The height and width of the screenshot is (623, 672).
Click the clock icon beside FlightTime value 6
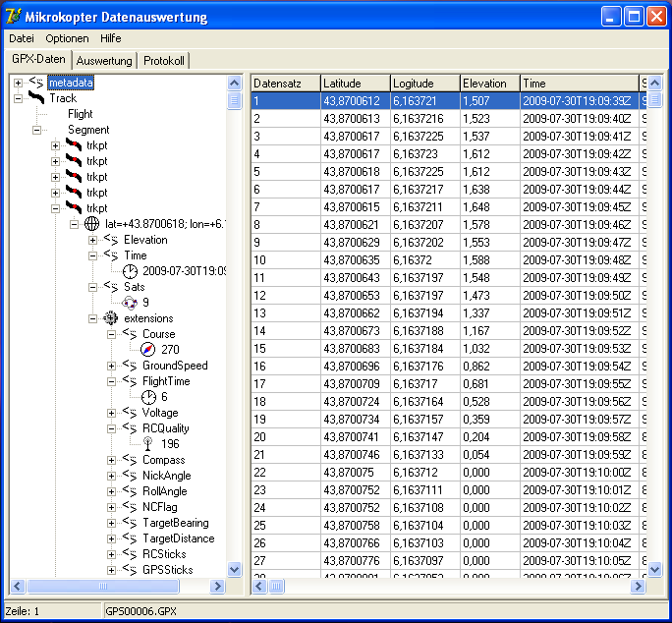click(147, 397)
